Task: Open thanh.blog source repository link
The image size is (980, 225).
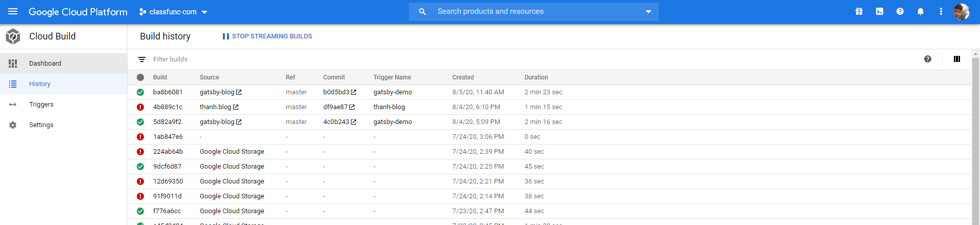Action: [215, 107]
